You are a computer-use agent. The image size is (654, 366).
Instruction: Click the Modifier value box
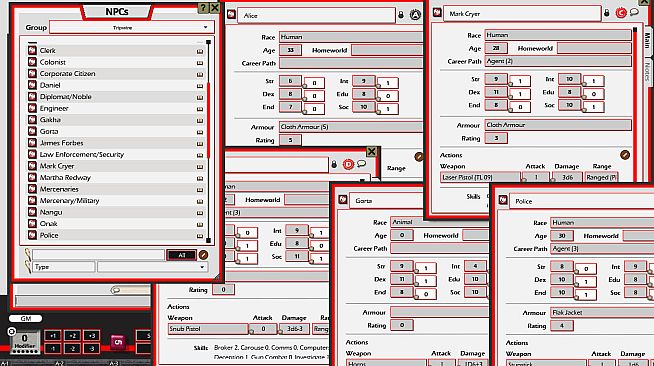[25, 341]
